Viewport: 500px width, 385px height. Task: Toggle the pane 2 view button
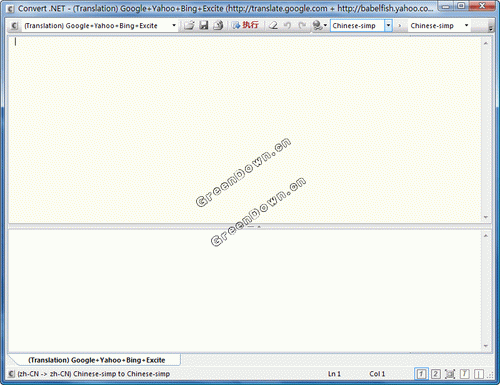(436, 374)
